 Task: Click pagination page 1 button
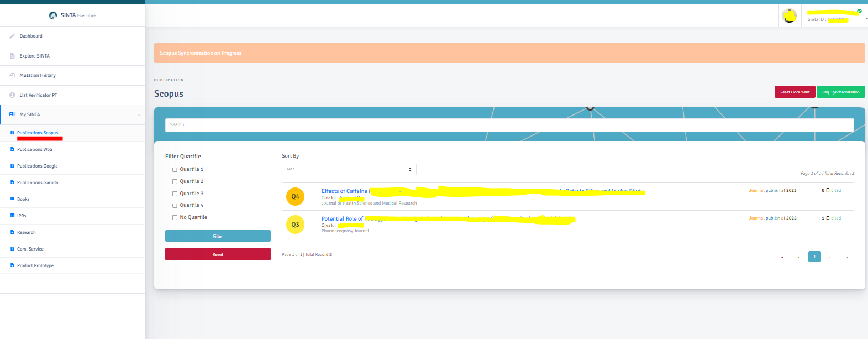pos(814,257)
